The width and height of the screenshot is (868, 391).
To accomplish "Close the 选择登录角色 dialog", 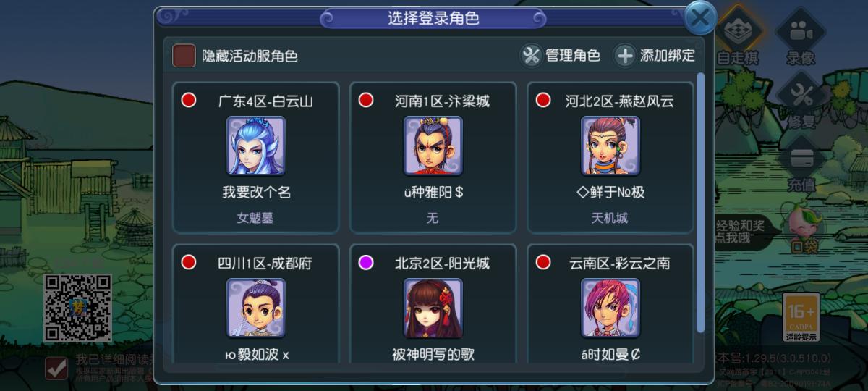I will click(x=699, y=19).
